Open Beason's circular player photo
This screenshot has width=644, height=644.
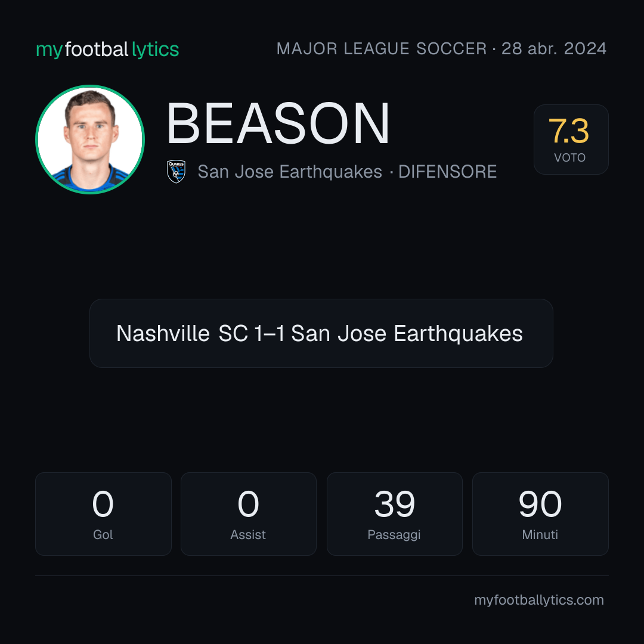point(90,140)
